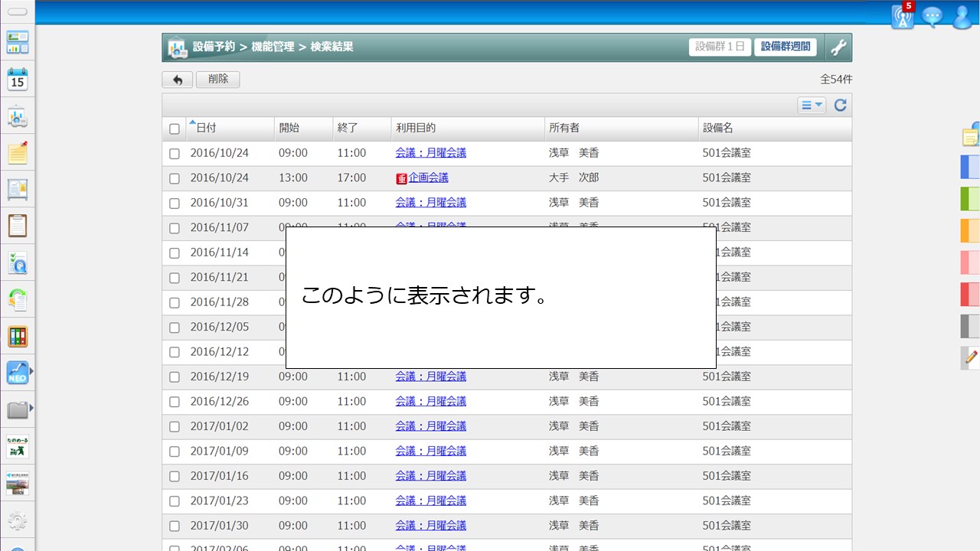Sort by the 日付 column header

coord(206,129)
